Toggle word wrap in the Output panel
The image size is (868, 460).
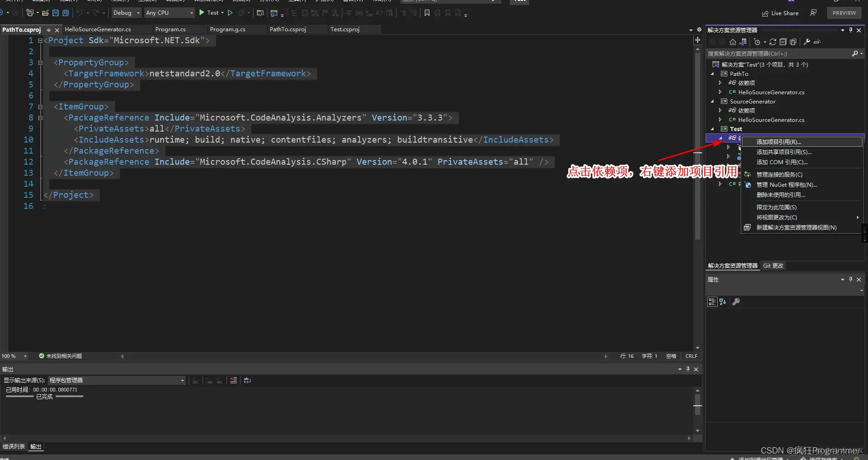[247, 380]
